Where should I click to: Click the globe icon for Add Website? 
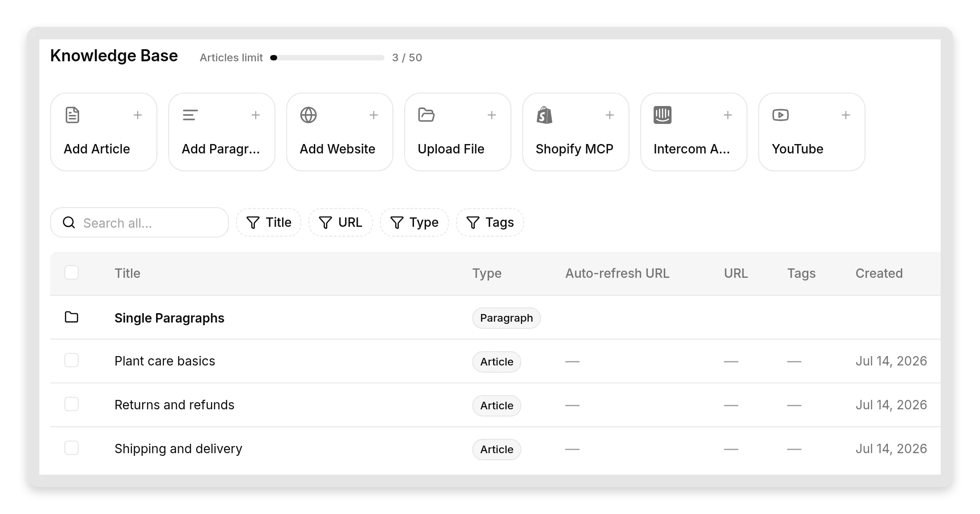click(308, 115)
